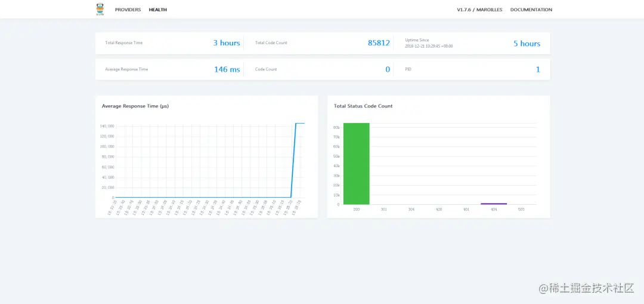Click the 3 hours value
This screenshot has height=304, width=644.
227,43
